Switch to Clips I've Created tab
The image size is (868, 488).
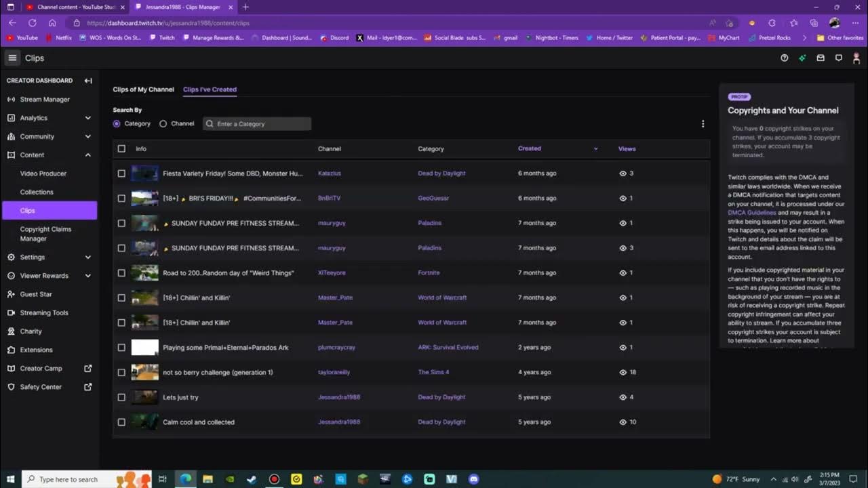pyautogui.click(x=210, y=89)
